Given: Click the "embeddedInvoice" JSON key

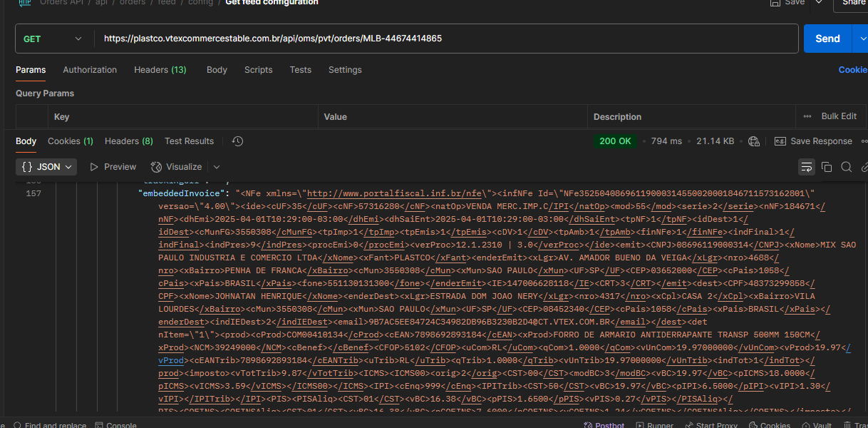Looking at the screenshot, I should pos(183,193).
